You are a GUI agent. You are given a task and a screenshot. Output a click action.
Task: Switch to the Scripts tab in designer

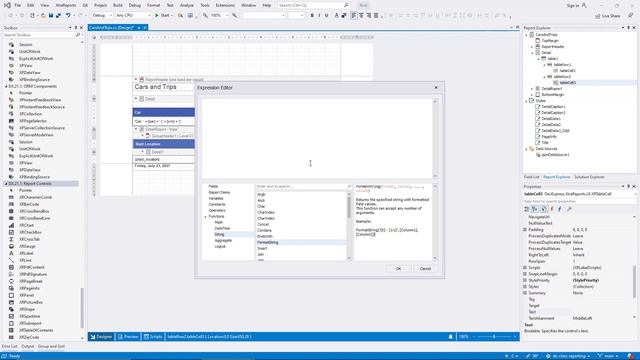(x=153, y=337)
